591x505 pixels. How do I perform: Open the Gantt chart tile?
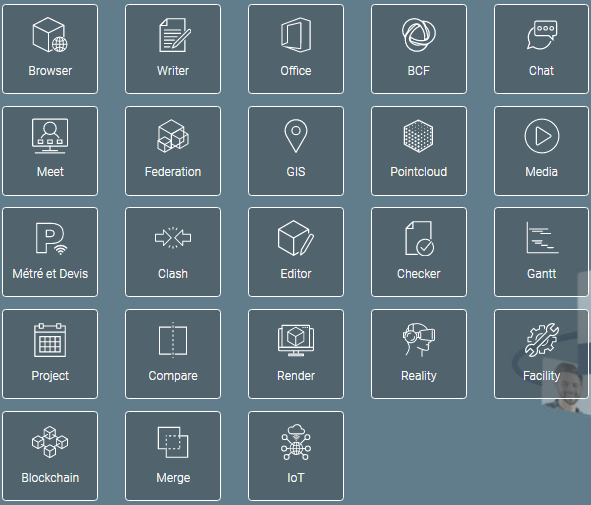coord(542,252)
